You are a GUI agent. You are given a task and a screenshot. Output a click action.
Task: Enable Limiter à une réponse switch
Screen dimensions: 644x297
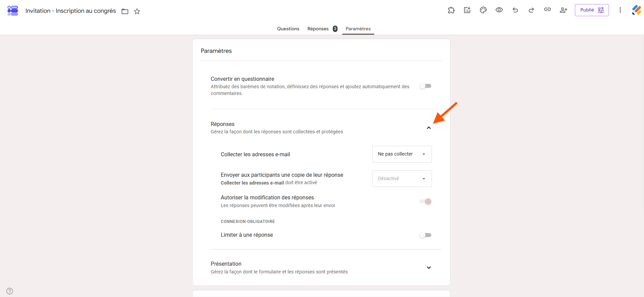coord(426,235)
